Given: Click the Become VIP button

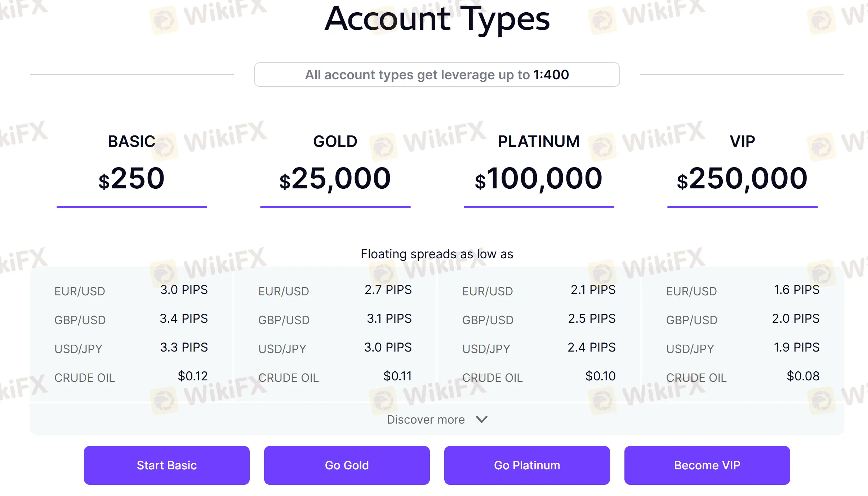Looking at the screenshot, I should (707, 465).
